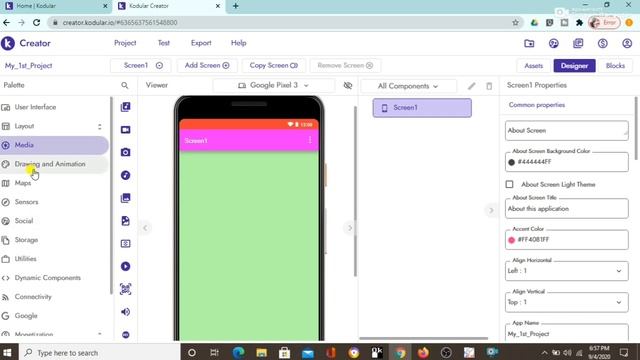Toggle hidden components visibility eye icon
Image resolution: width=640 pixels, height=360 pixels.
[x=348, y=85]
